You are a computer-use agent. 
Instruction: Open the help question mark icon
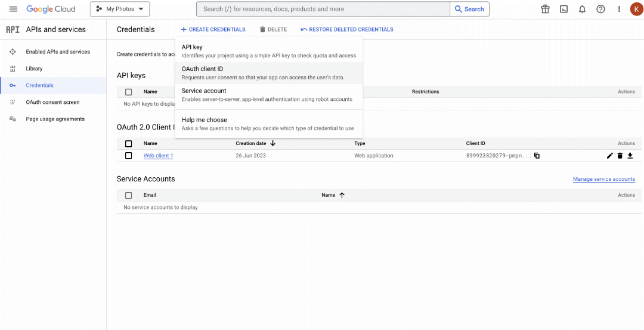point(600,9)
